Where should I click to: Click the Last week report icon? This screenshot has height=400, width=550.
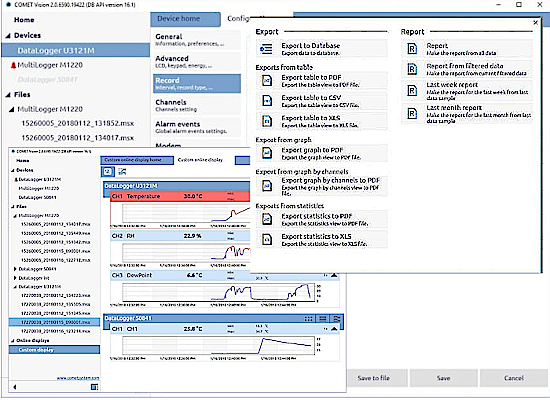pos(412,91)
